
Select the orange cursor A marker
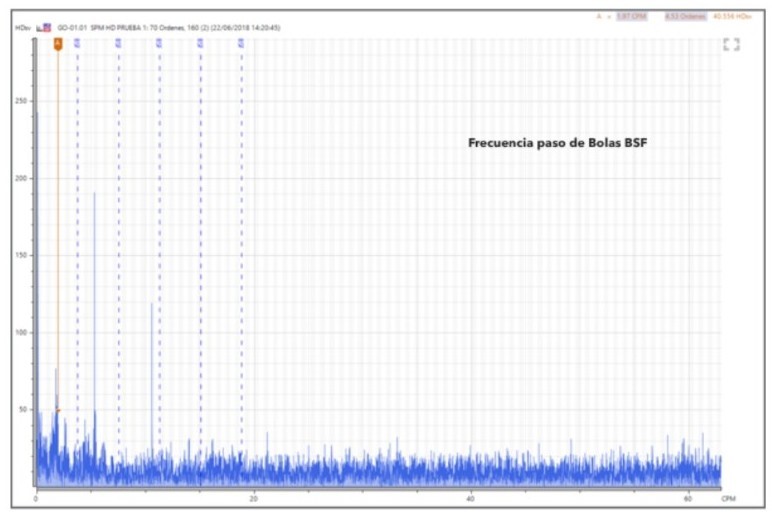(58, 43)
